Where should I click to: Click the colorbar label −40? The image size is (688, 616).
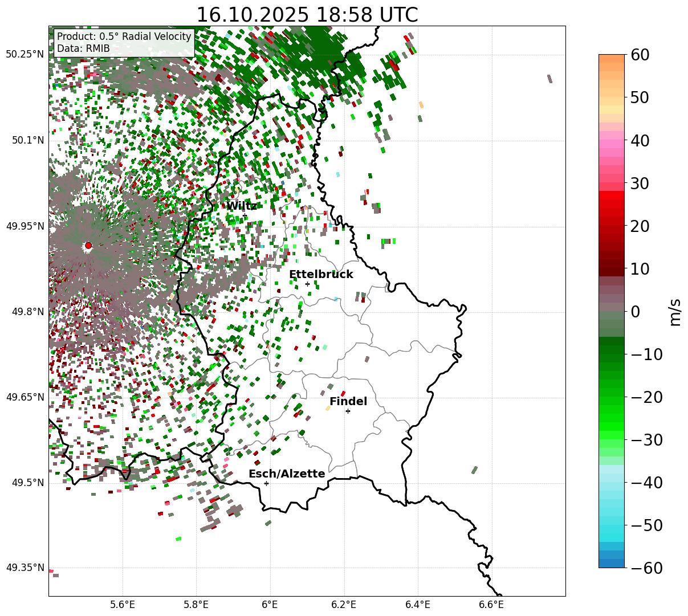646,483
